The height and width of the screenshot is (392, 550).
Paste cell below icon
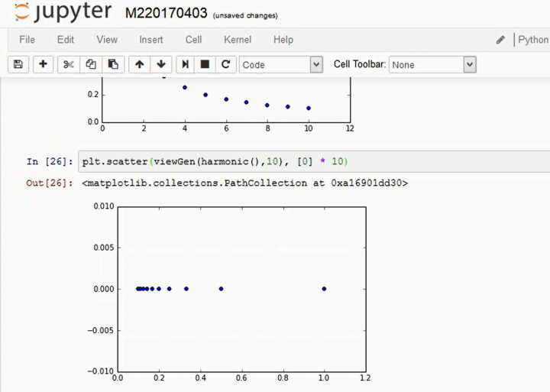[x=113, y=65]
